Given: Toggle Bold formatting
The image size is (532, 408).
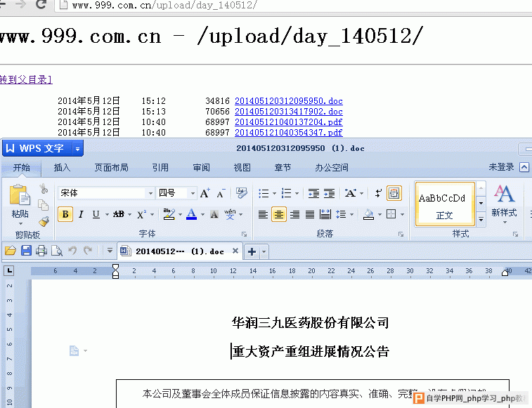Looking at the screenshot, I should [65, 214].
